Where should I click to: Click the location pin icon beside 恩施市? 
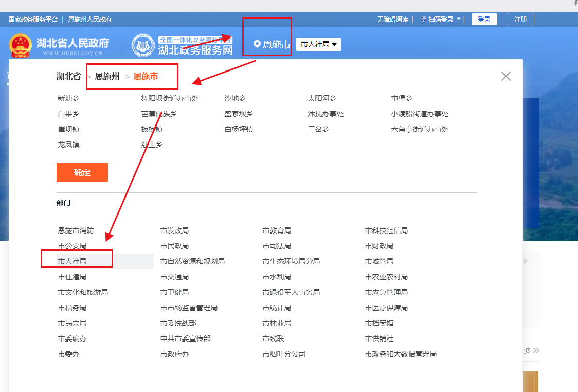[x=257, y=45]
